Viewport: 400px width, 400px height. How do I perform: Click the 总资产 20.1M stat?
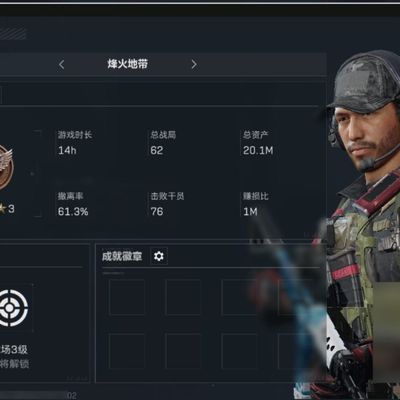257,143
